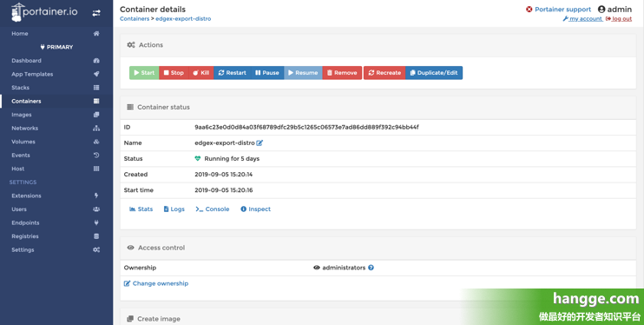Viewport: 644px width, 325px height.
Task: Open the container Console
Action: coord(213,209)
